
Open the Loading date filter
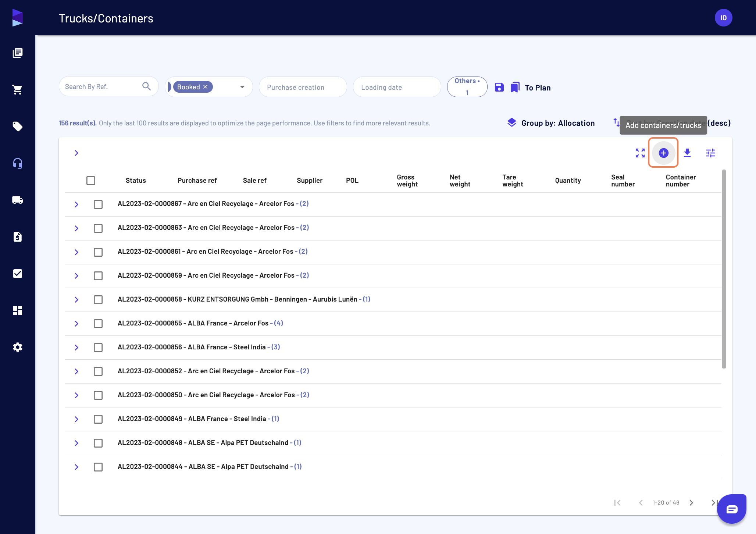click(397, 87)
